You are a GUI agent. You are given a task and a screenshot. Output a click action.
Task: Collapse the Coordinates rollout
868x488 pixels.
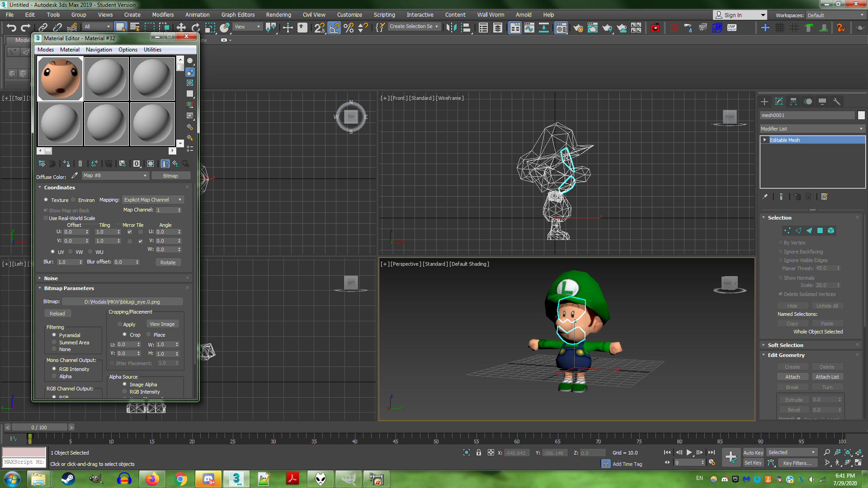click(59, 188)
